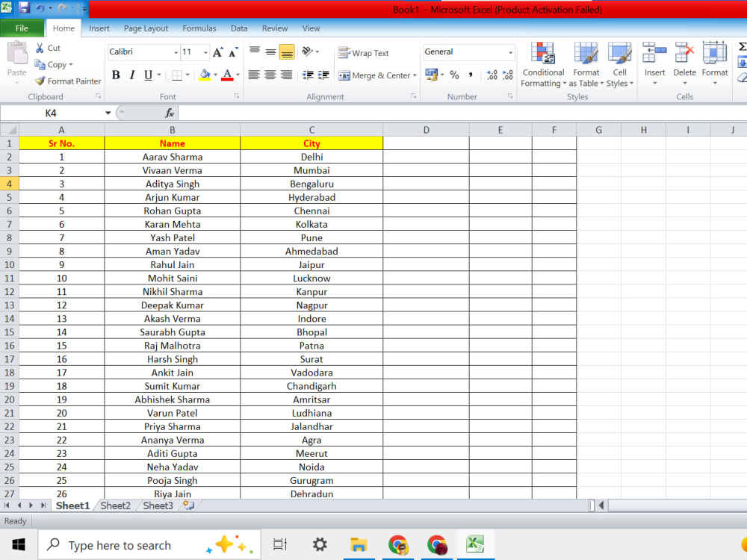Toggle Align Text Right

coord(286,75)
